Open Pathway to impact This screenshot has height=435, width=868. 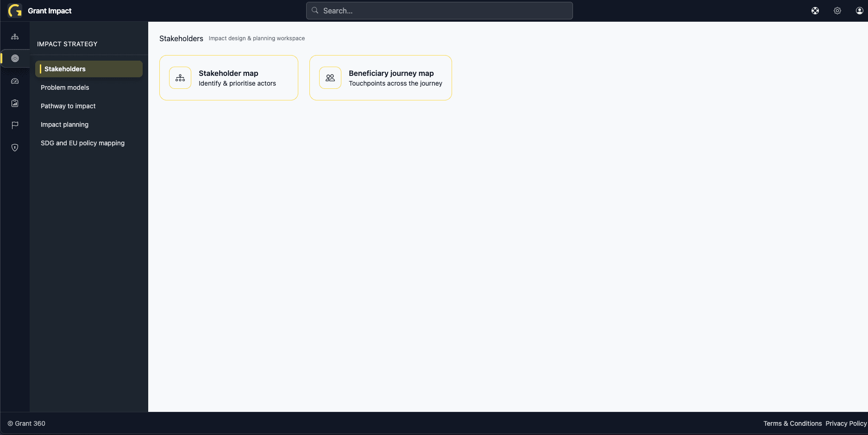[x=68, y=106]
